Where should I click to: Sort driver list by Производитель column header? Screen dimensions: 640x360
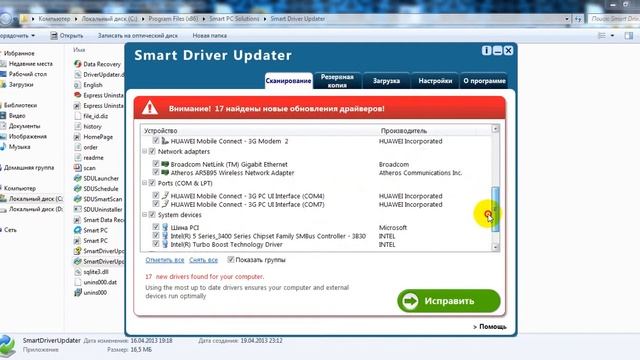coord(404,131)
